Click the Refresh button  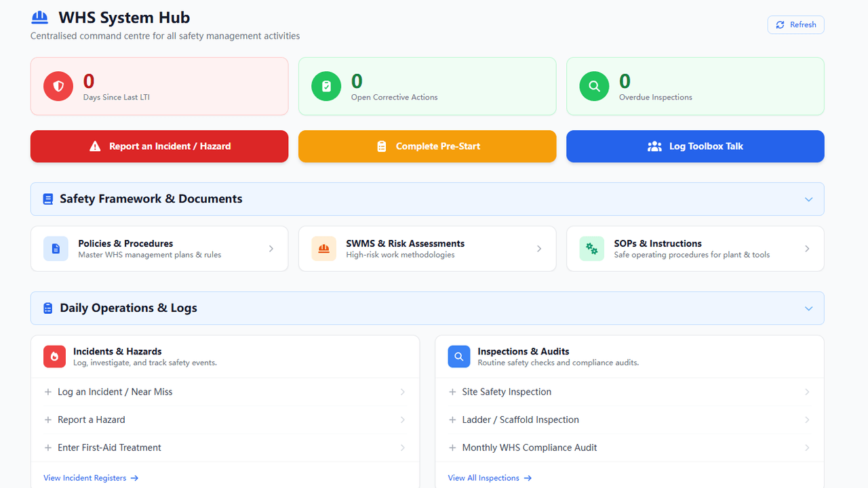pyautogui.click(x=796, y=24)
